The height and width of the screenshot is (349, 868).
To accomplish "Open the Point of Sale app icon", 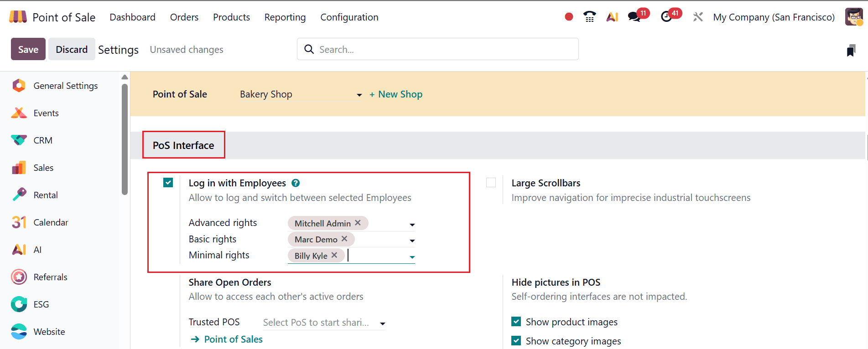I will pos(18,17).
